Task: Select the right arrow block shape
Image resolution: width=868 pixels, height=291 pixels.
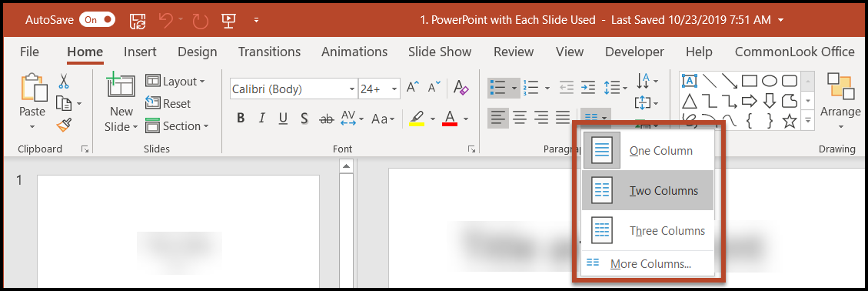Action: 750,102
